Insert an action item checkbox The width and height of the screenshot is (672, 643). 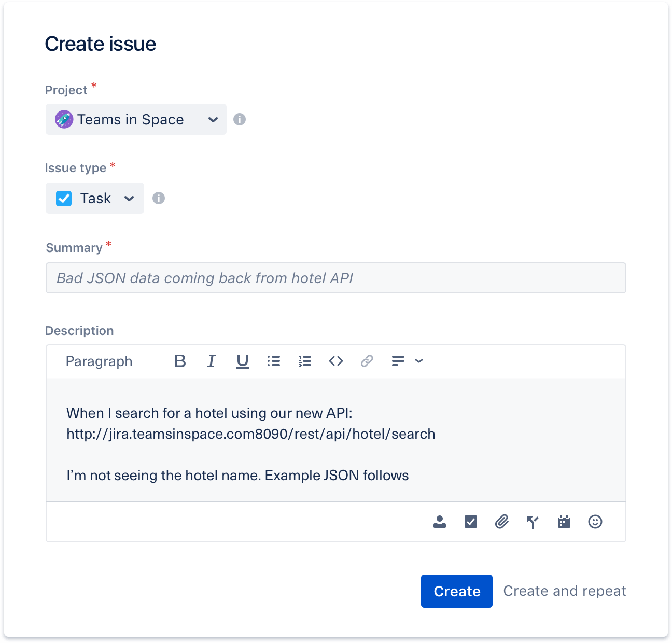pos(470,522)
